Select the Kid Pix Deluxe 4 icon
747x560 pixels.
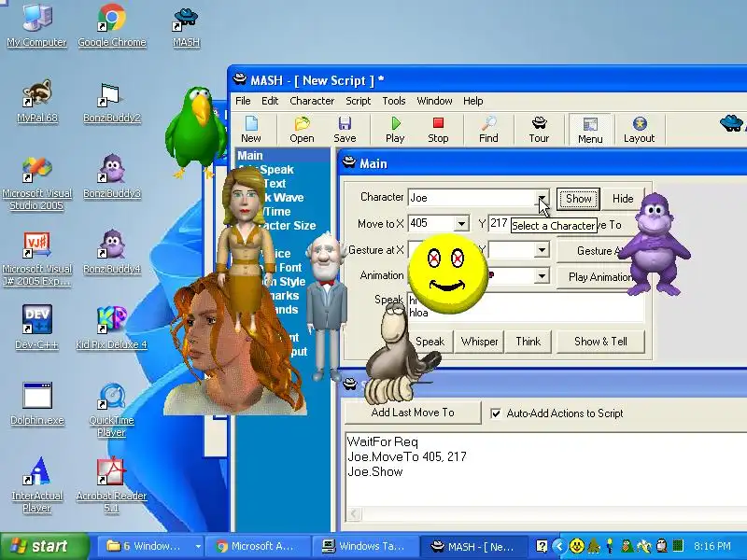[111, 328]
